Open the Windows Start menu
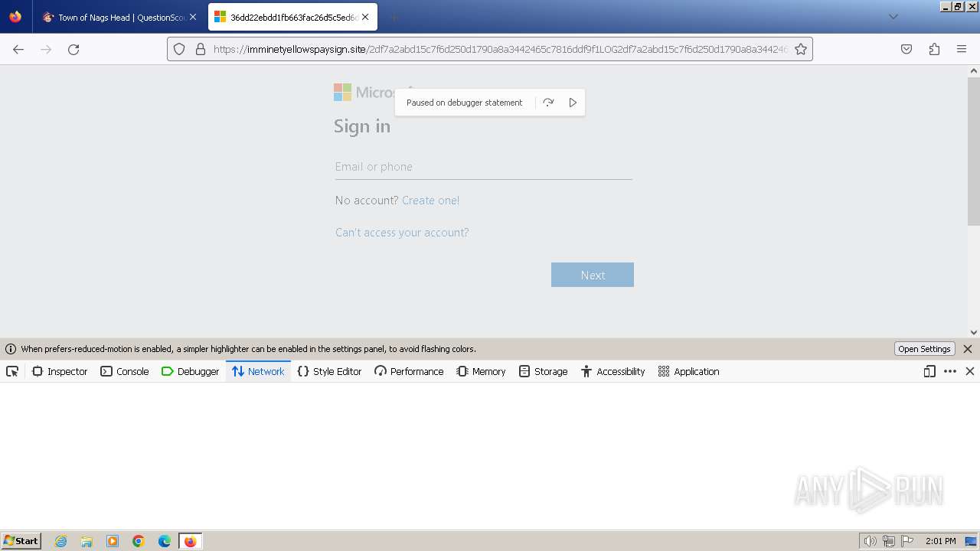 21,540
